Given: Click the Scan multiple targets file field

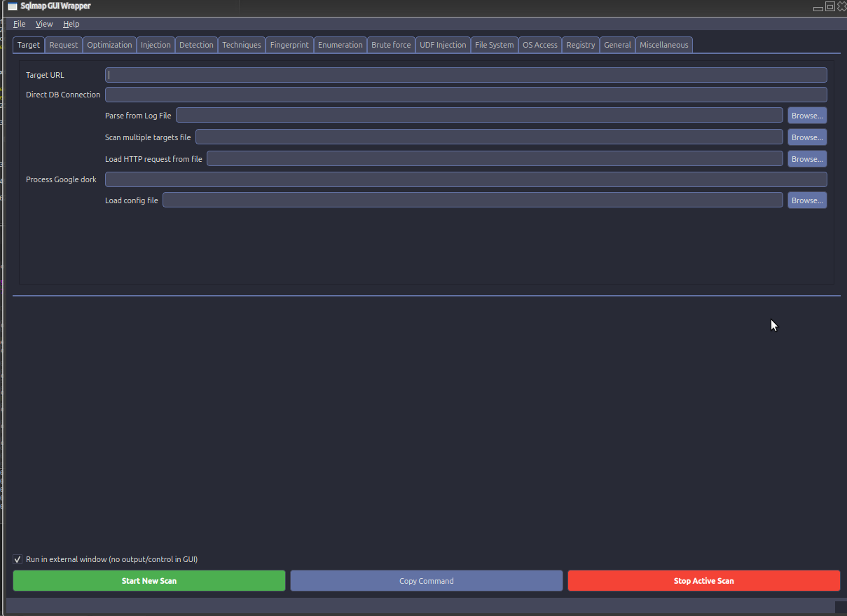Looking at the screenshot, I should [x=489, y=137].
